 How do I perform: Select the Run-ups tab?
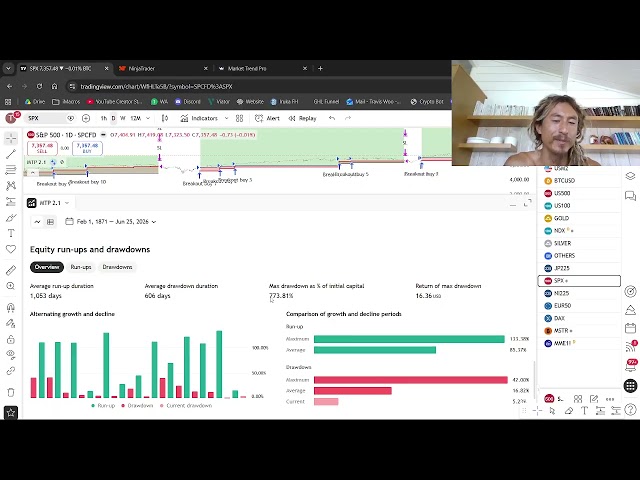[81, 267]
